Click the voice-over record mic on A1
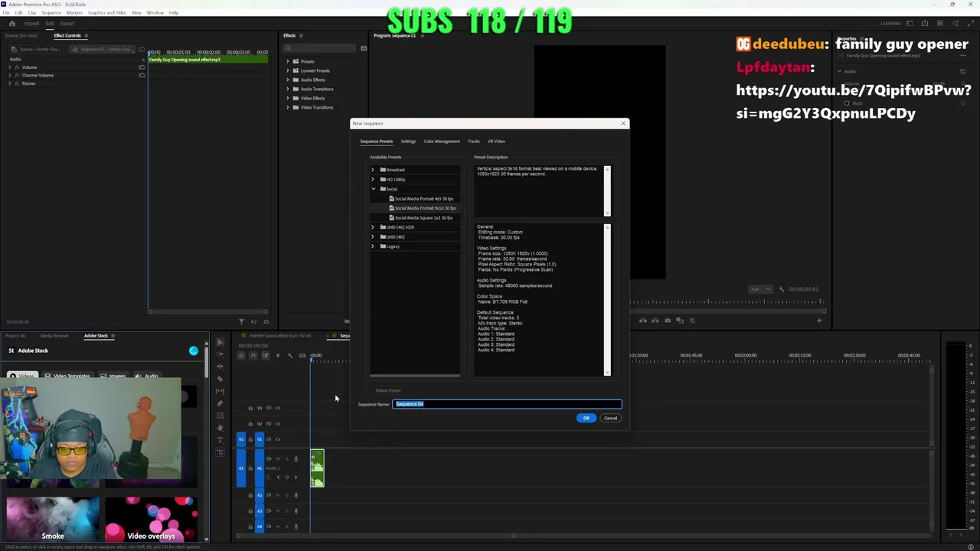This screenshot has height=551, width=980. pyautogui.click(x=296, y=458)
